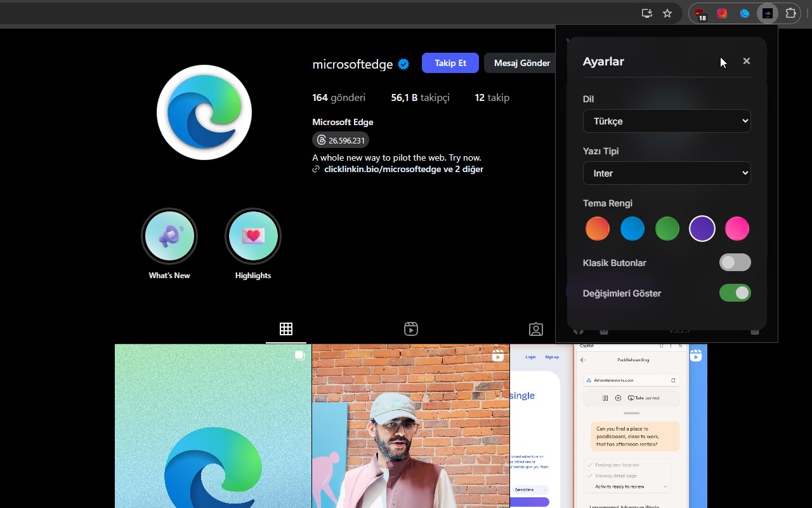Open the Threads 26.596.231 badge
812x508 pixels.
pyautogui.click(x=341, y=140)
